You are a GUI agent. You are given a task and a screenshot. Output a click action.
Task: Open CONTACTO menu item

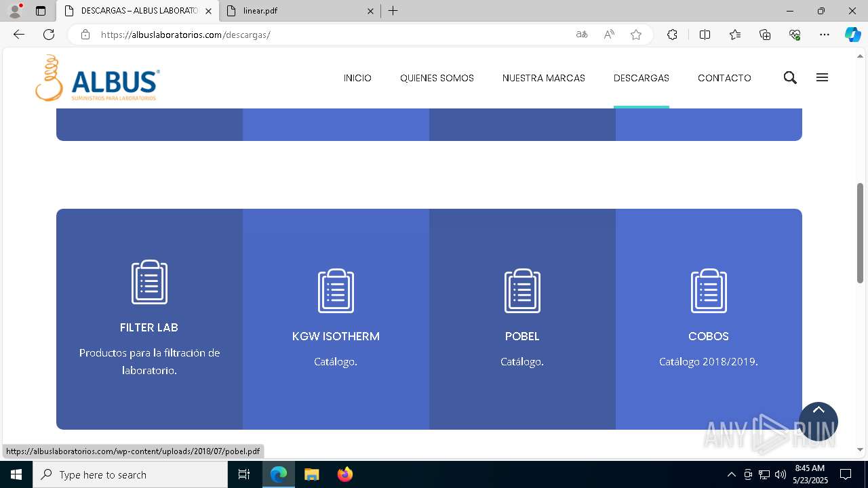(724, 78)
